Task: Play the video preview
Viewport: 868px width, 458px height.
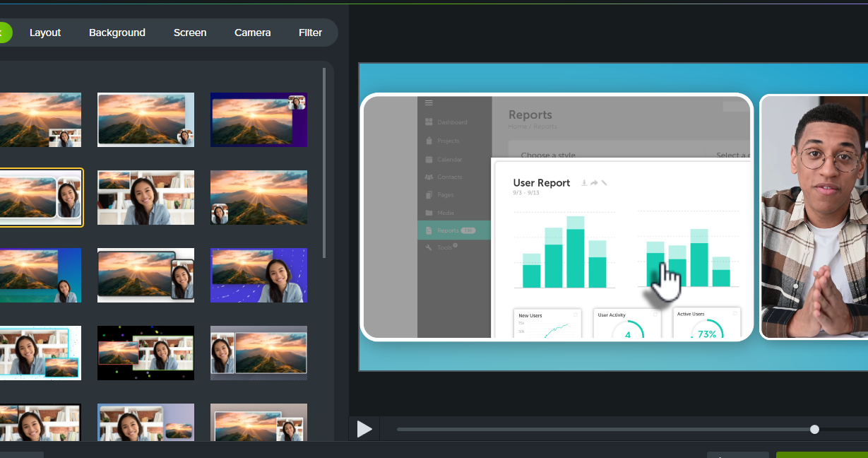Action: coord(364,429)
